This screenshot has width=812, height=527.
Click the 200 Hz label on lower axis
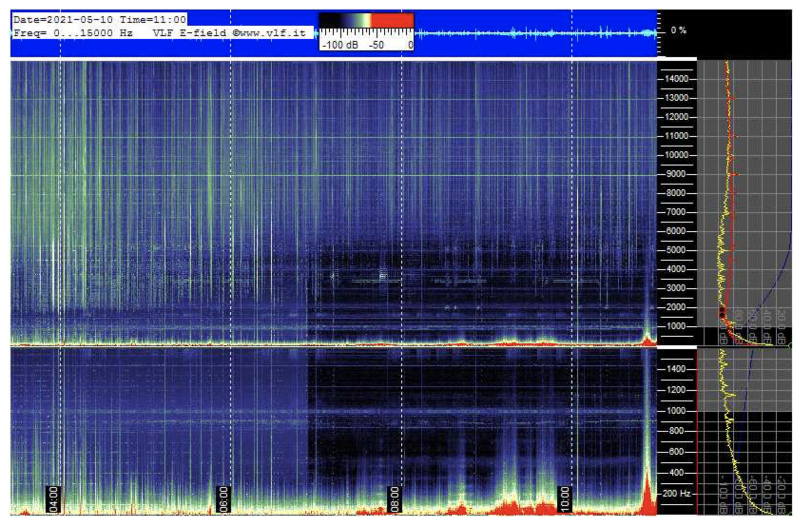(677, 494)
